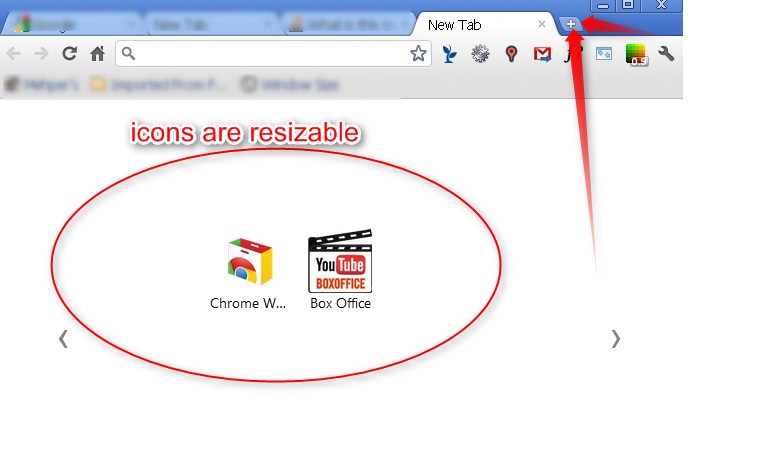
Task: Open the window resizer extension icon
Action: point(604,54)
